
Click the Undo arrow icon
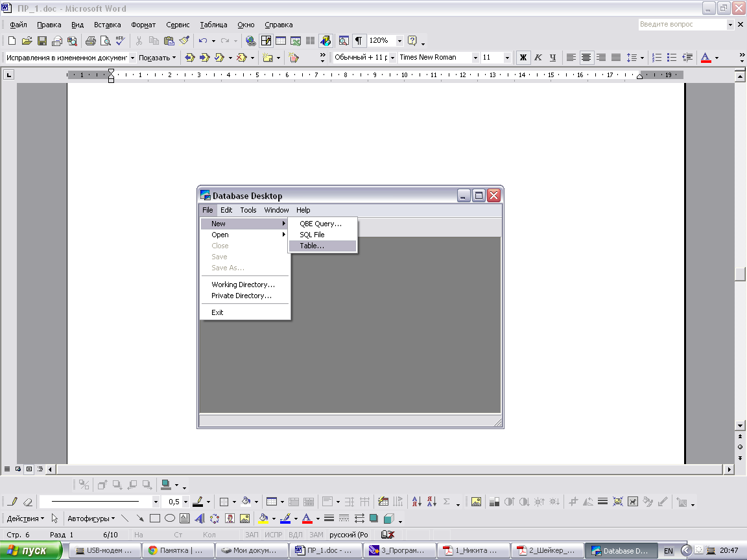tap(203, 41)
